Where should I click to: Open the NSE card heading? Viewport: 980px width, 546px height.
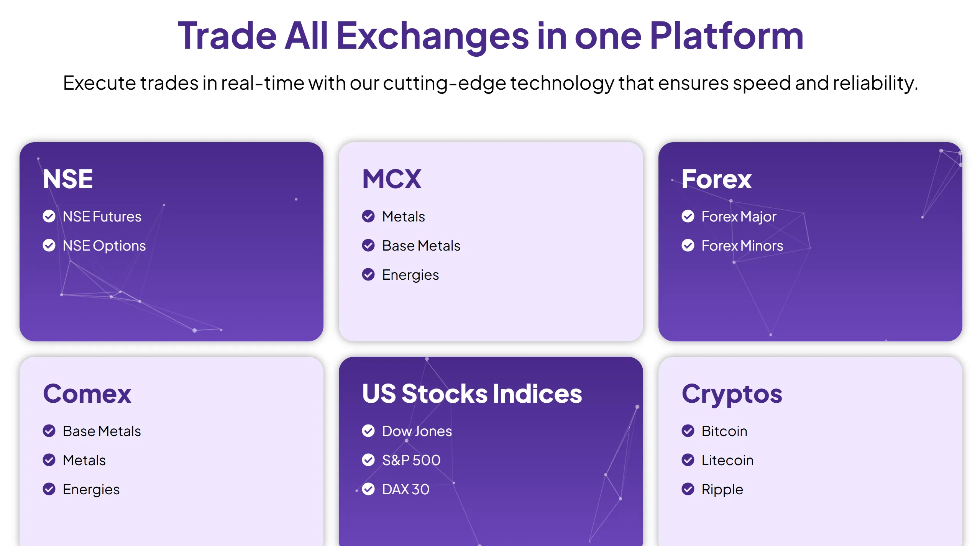pos(68,179)
